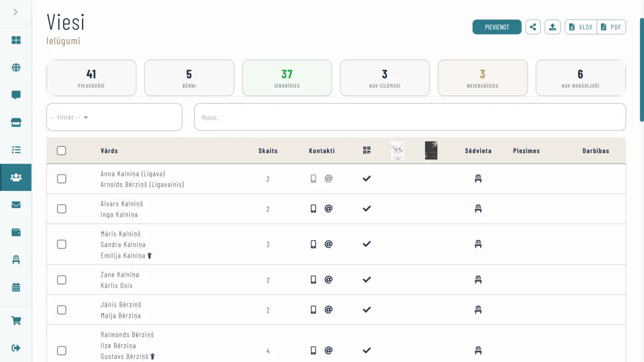Expand the sidebar with the chevron arrow
The height and width of the screenshot is (362, 644).
coord(16,12)
